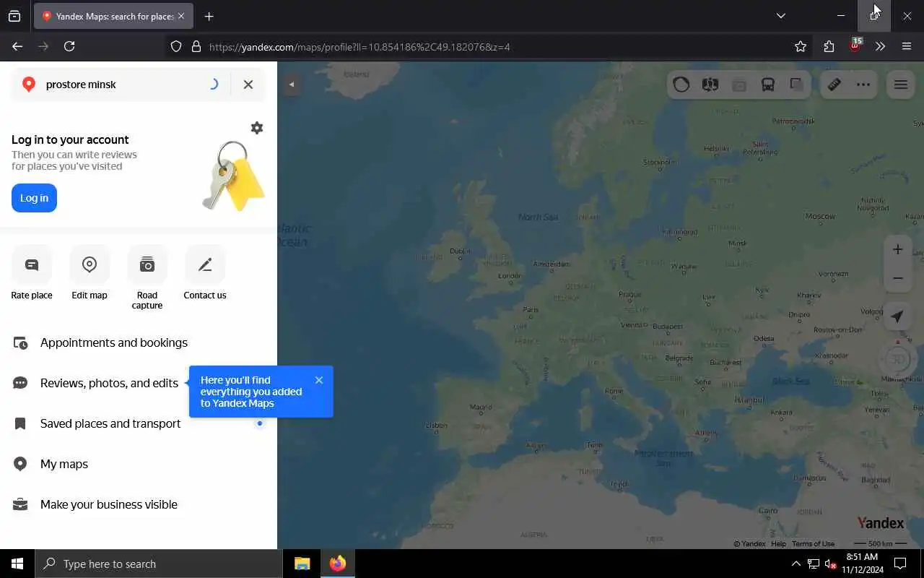The image size is (924, 578).
Task: Select the ruler distance tool
Action: 834,85
